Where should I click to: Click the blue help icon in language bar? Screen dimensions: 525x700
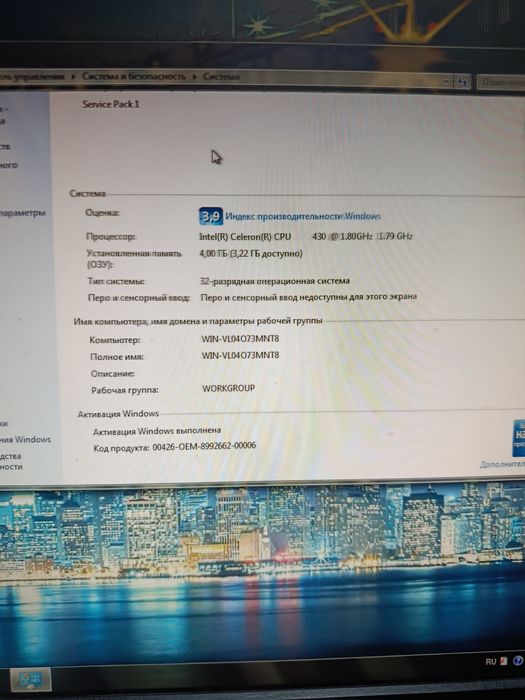(518, 661)
